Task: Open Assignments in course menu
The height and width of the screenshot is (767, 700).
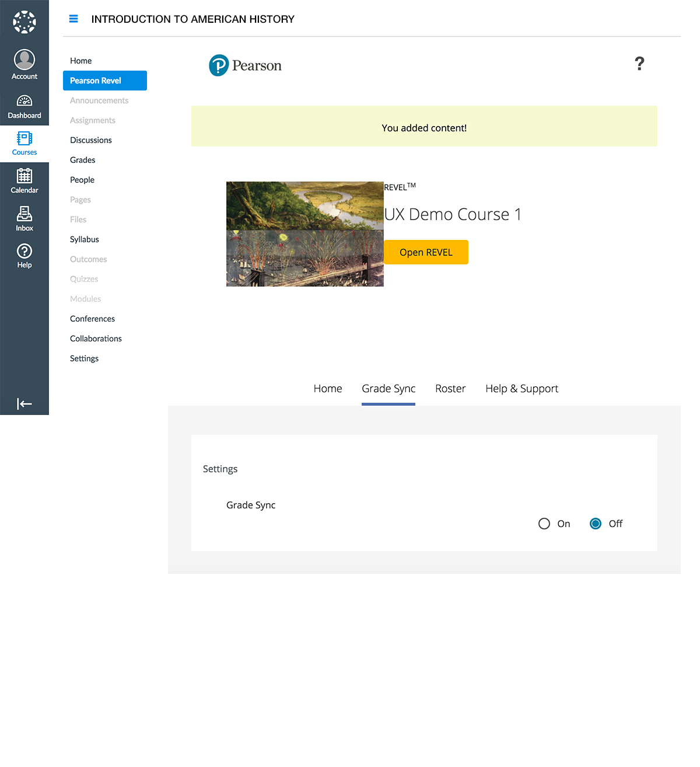Action: click(93, 120)
